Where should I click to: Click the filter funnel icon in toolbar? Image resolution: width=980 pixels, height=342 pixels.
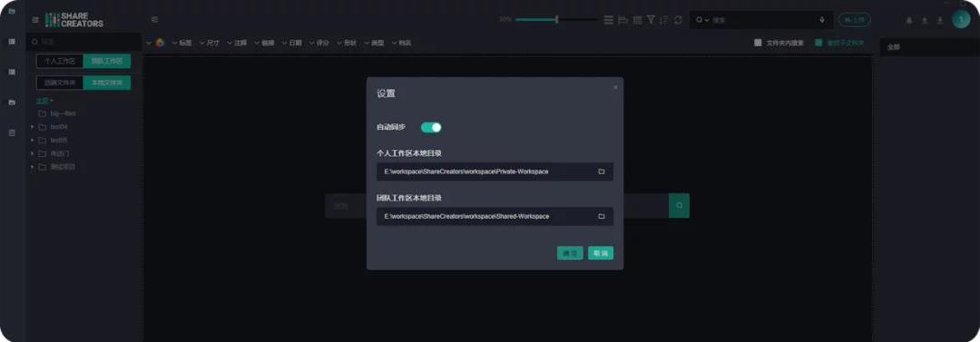[651, 20]
